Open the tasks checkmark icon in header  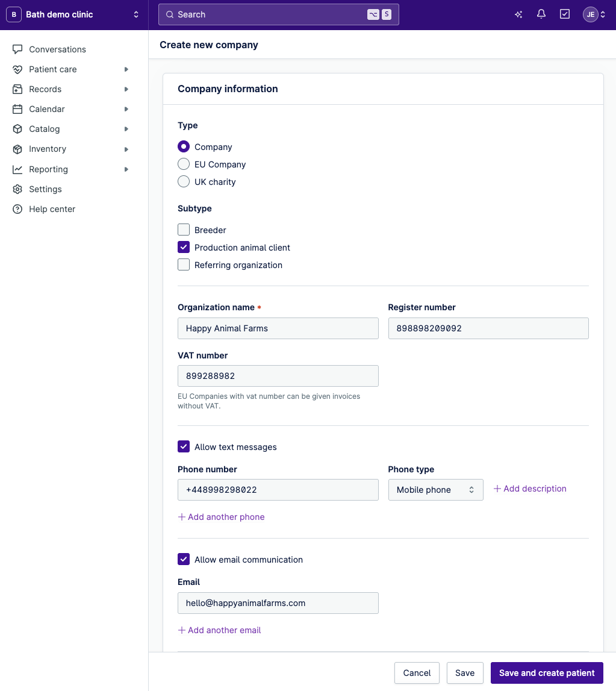pos(564,14)
